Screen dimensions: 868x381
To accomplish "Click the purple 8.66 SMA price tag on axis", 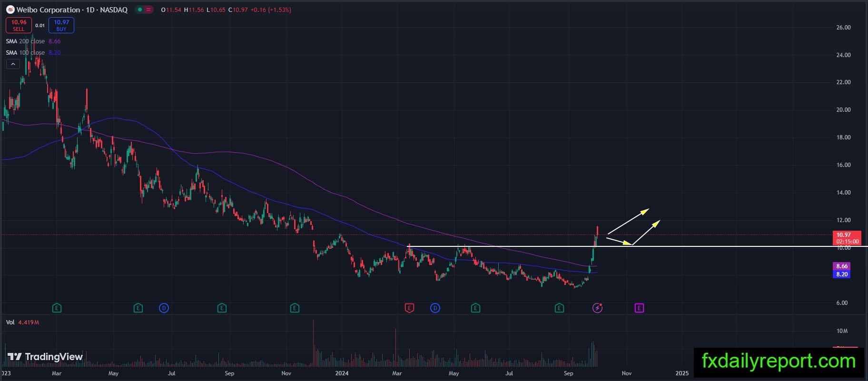I will pyautogui.click(x=842, y=266).
